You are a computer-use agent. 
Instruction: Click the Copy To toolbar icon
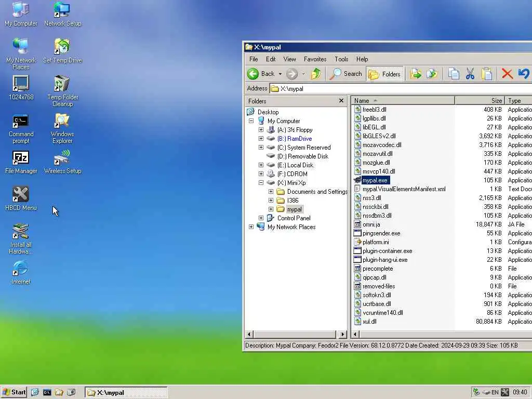click(432, 74)
